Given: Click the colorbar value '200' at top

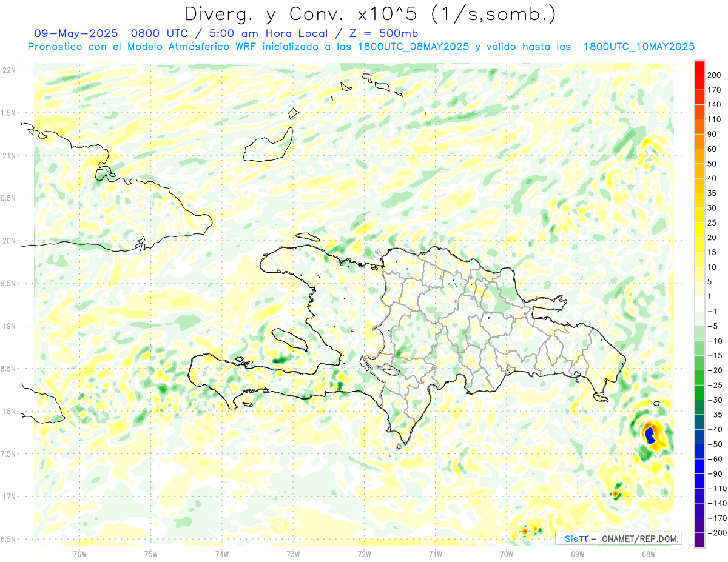Looking at the screenshot, I should point(715,75).
